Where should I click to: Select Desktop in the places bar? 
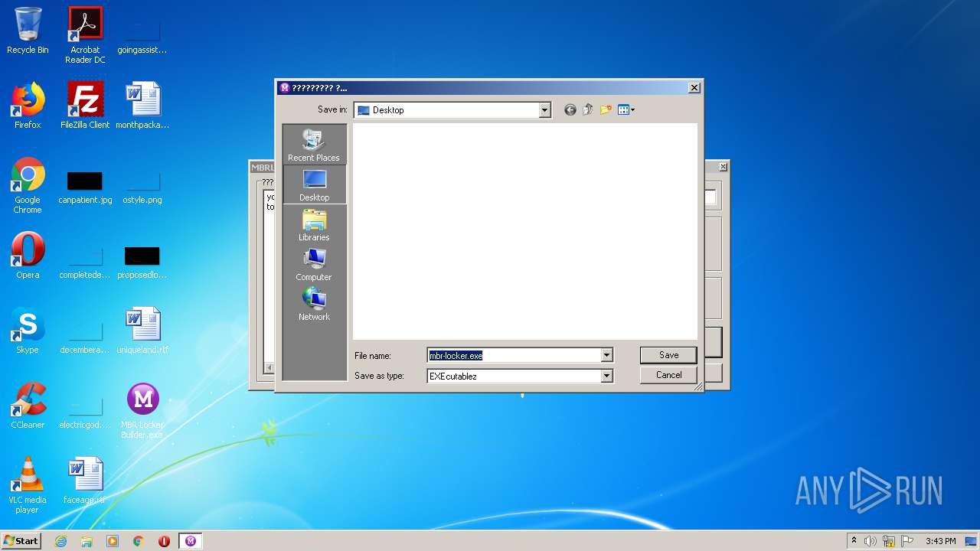pos(314,185)
